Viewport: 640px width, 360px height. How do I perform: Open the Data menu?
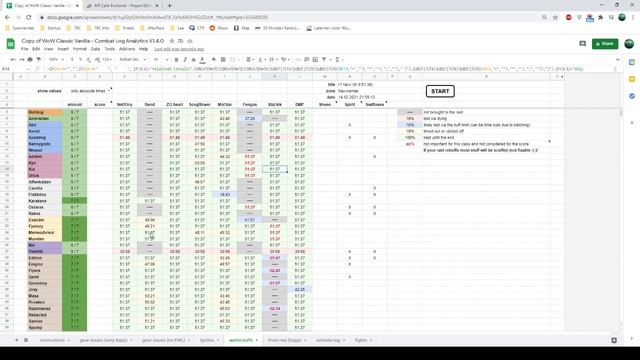[96, 49]
